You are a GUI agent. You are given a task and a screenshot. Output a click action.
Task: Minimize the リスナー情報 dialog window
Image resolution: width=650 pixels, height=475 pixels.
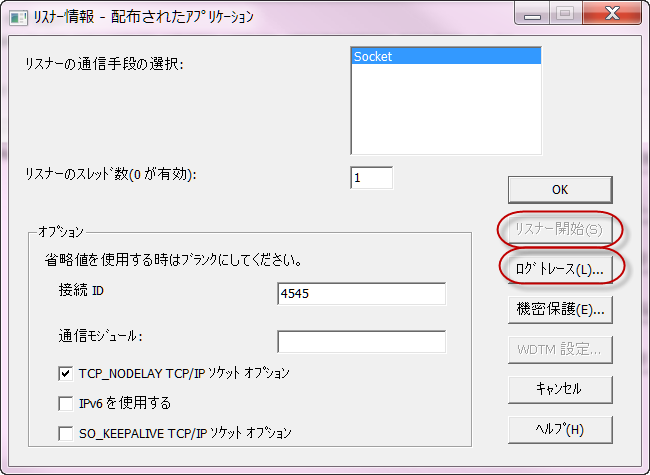tap(532, 14)
